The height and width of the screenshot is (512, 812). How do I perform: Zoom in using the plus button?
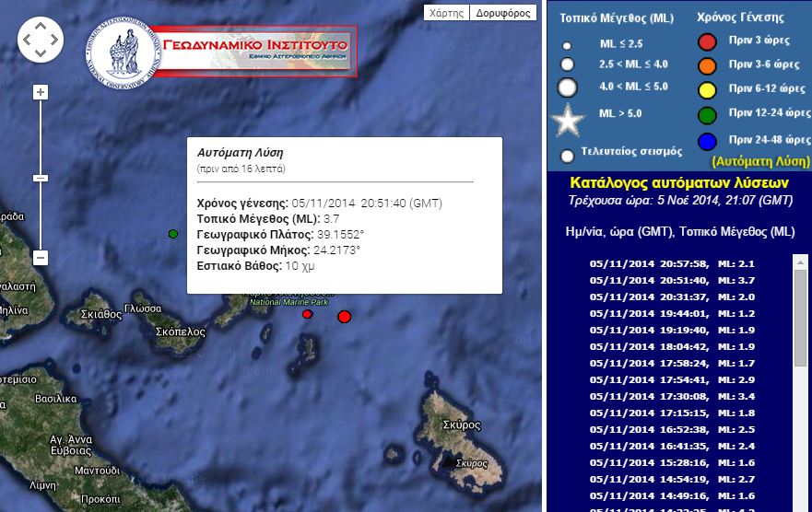pos(41,92)
